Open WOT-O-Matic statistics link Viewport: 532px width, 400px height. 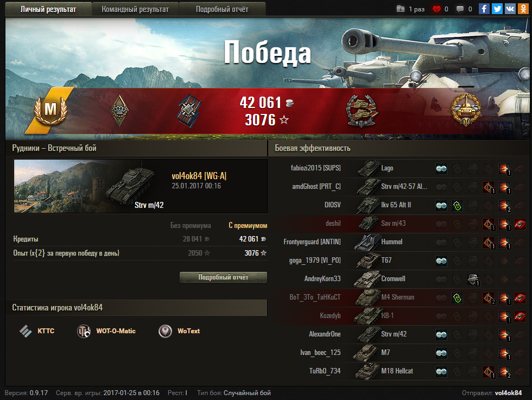[106, 331]
